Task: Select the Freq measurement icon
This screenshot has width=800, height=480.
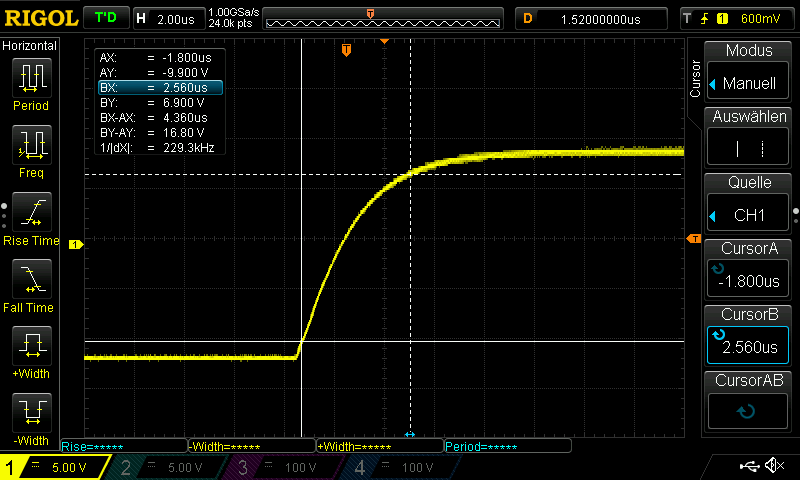Action: [30, 151]
